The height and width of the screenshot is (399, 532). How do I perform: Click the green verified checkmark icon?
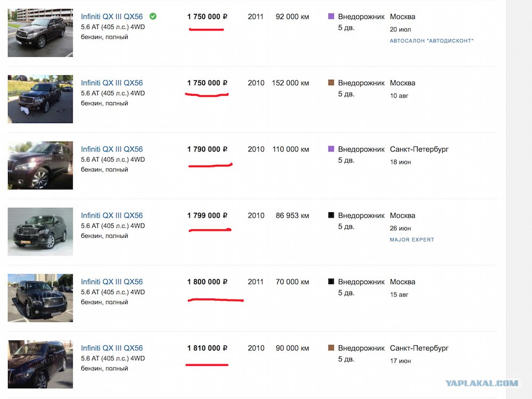click(153, 16)
